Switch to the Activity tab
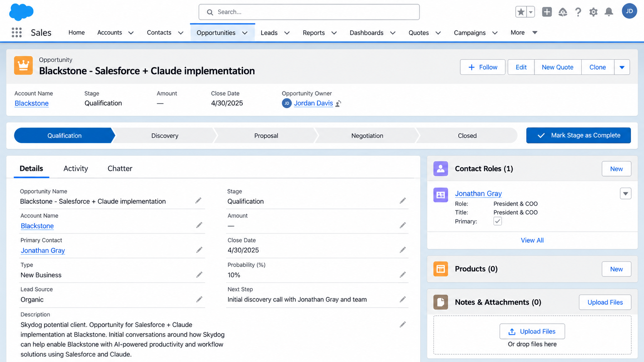Image resolution: width=644 pixels, height=362 pixels. (75, 168)
